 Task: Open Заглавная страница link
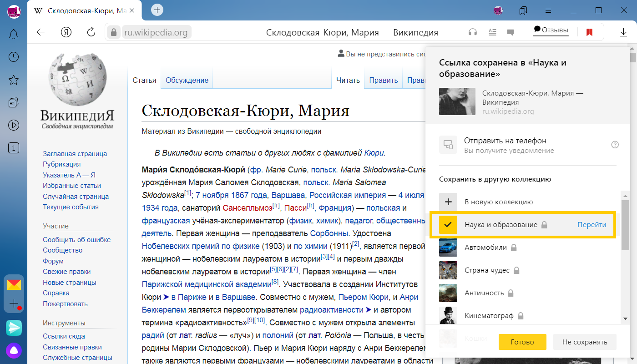tap(75, 154)
